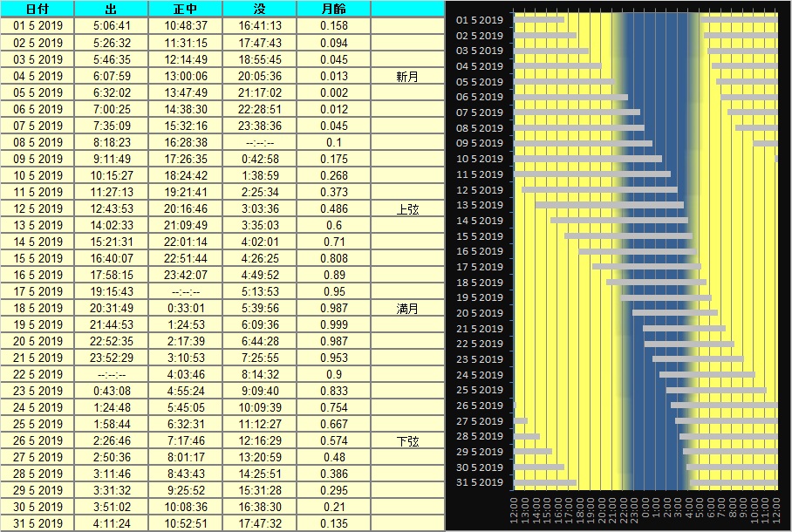Select the 没 column header
This screenshot has width=792, height=532.
259,9
